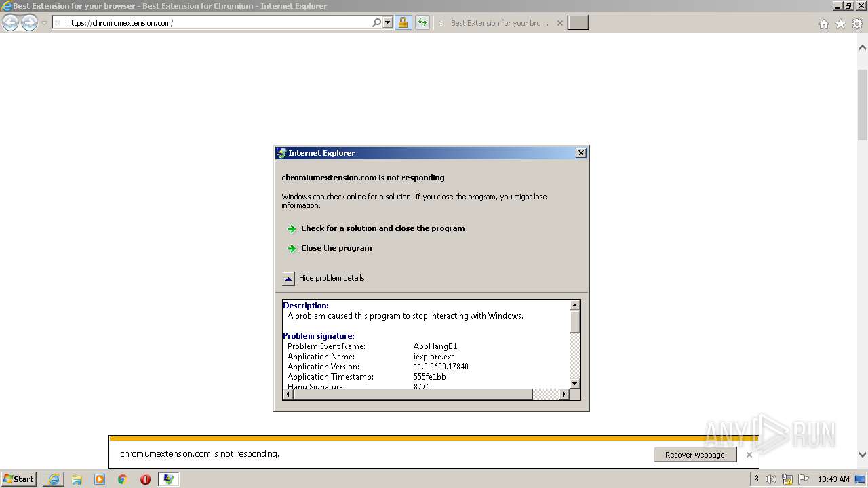Launch Google Chrome from taskbar
The image size is (868, 488).
pos(123,479)
